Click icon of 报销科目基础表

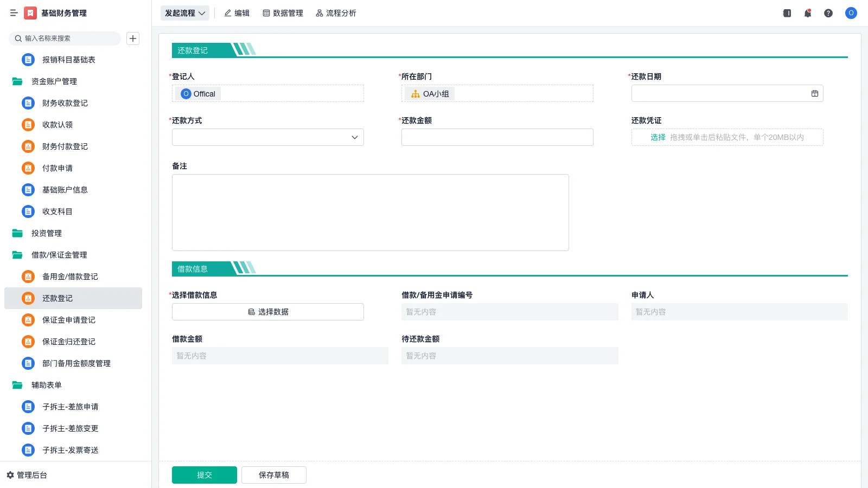(28, 60)
